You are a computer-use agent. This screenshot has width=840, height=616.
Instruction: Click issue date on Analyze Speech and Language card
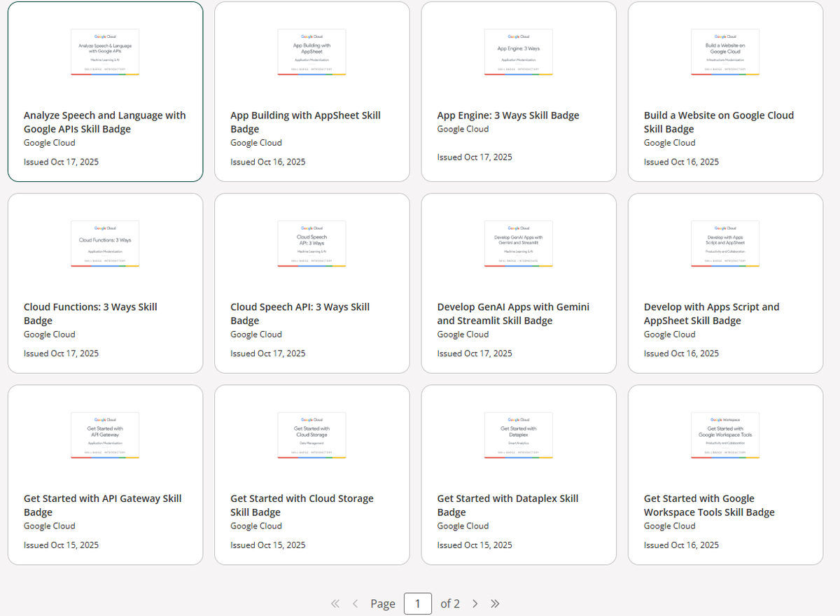point(61,162)
